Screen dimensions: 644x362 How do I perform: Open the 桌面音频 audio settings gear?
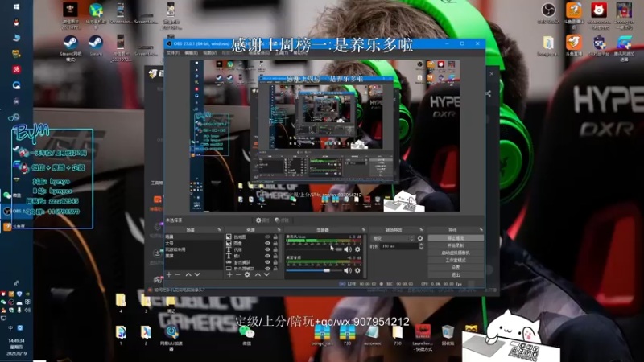(357, 270)
